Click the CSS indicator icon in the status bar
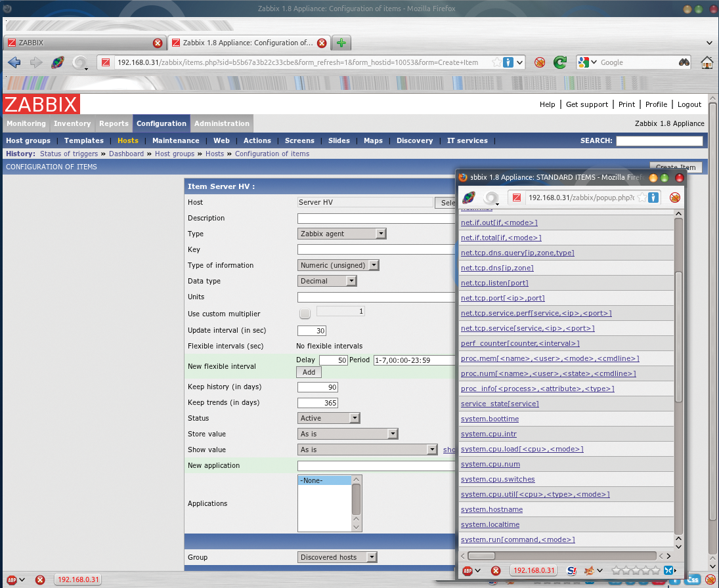 pos(692,579)
